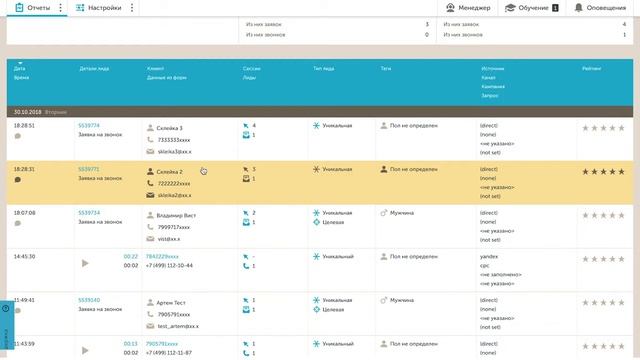Sort by the Тип лида column header
640x360 pixels.
[324, 69]
